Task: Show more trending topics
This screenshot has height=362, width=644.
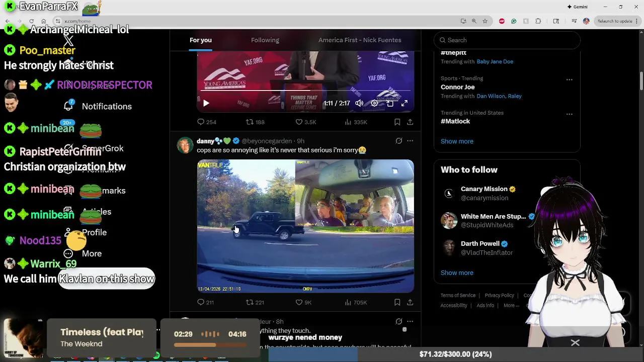Action: 457,141
